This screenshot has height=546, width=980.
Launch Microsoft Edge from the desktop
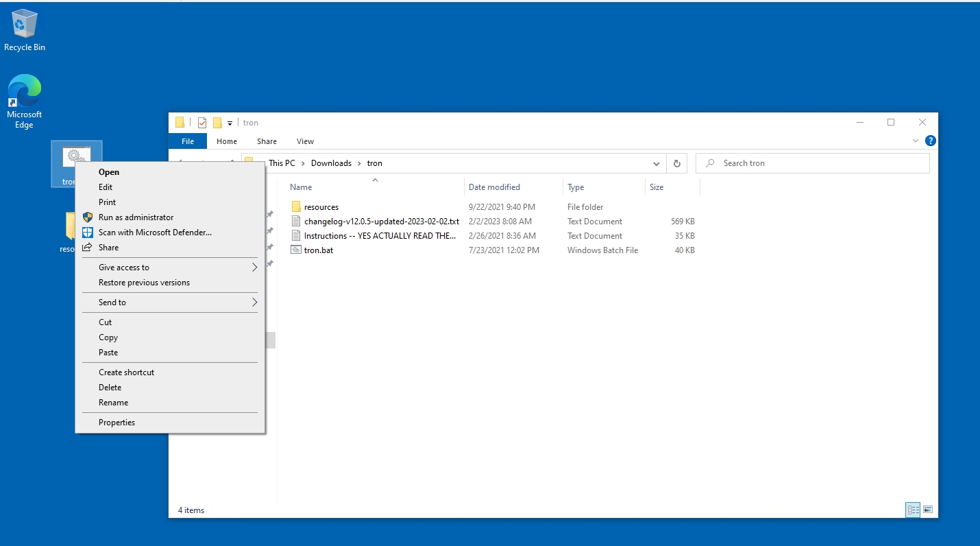(25, 93)
